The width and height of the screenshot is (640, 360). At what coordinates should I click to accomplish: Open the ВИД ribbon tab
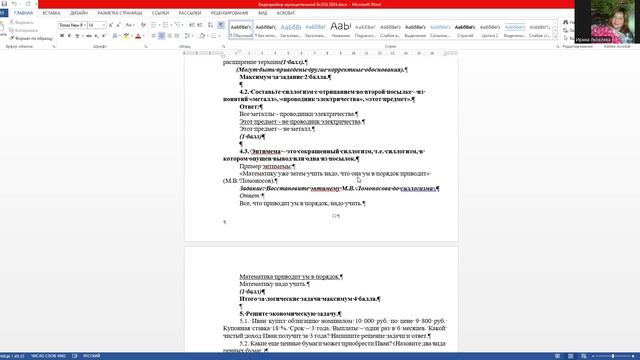pyautogui.click(x=262, y=13)
